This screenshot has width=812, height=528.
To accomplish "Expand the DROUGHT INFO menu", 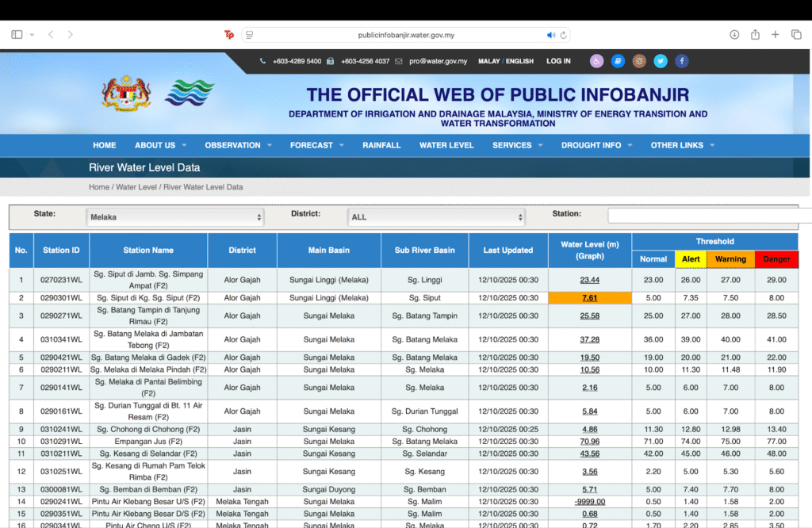I will click(x=597, y=145).
